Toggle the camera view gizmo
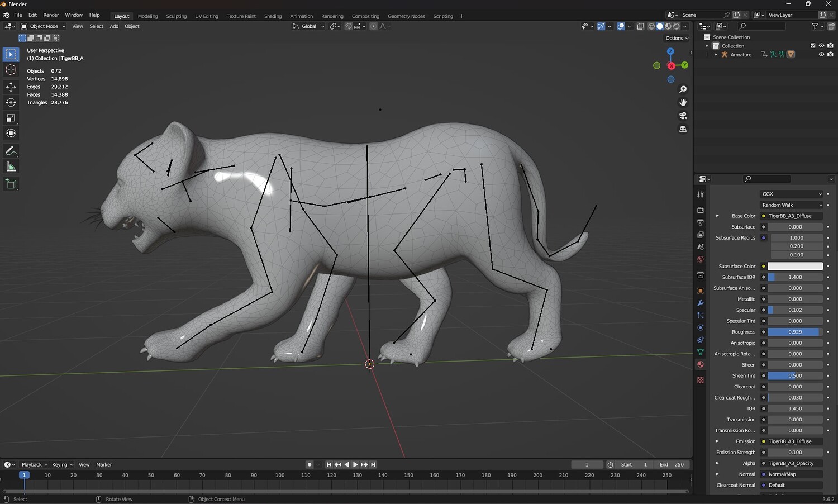Screen dimensions: 838x504 click(683, 116)
